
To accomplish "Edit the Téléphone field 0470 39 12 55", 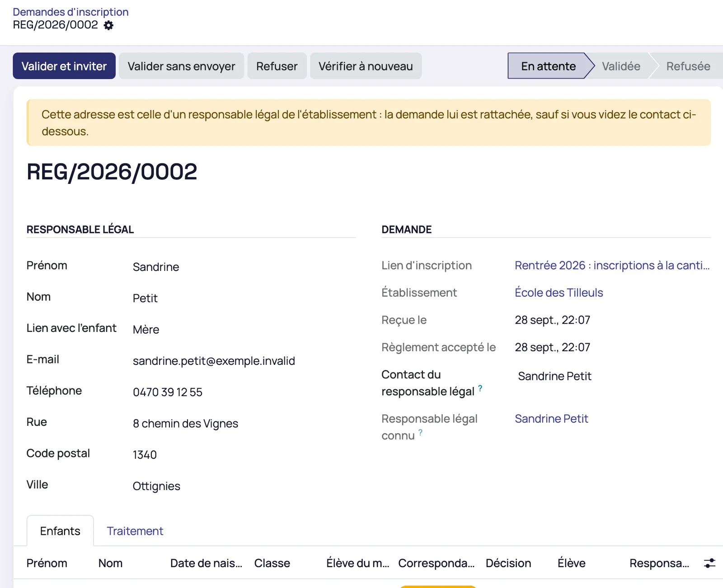I will tap(244, 392).
